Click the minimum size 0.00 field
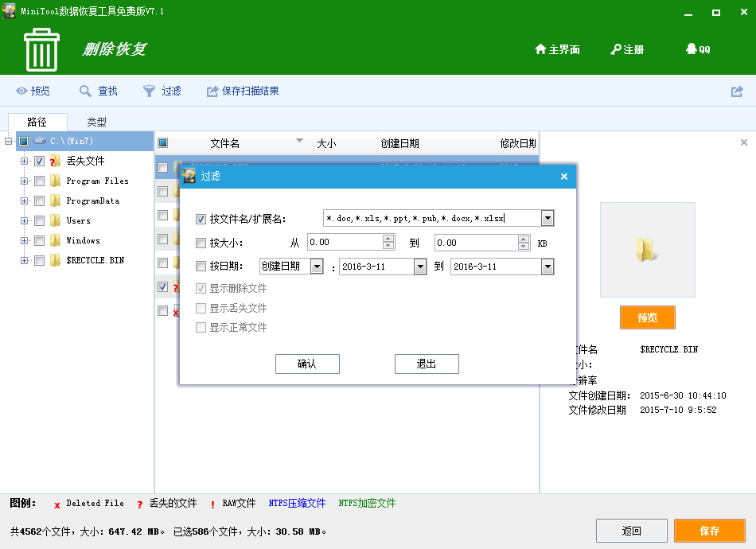The width and height of the screenshot is (756, 549). [345, 242]
